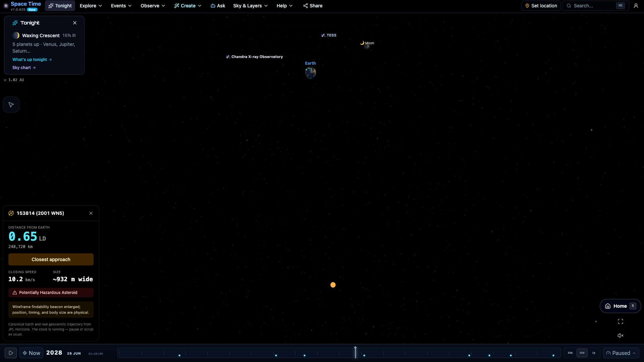Viewport: 644px width, 362px height.
Task: Close the 153814 (2001 WN5) panel
Action: (x=91, y=213)
